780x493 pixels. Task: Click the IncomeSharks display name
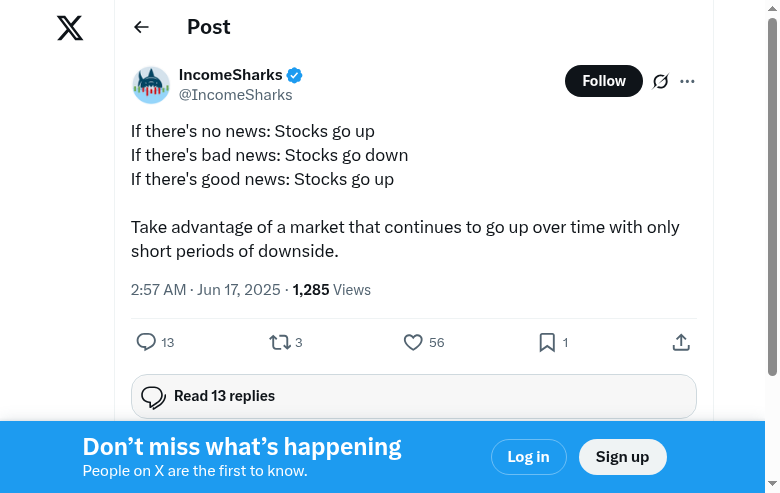(230, 75)
